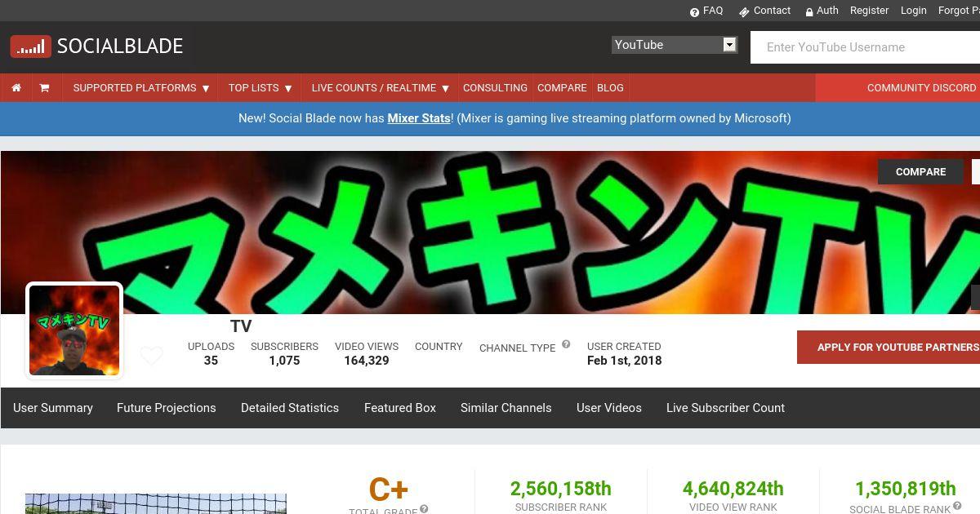
Task: Click video view rank 4,640,824th
Action: click(733, 489)
